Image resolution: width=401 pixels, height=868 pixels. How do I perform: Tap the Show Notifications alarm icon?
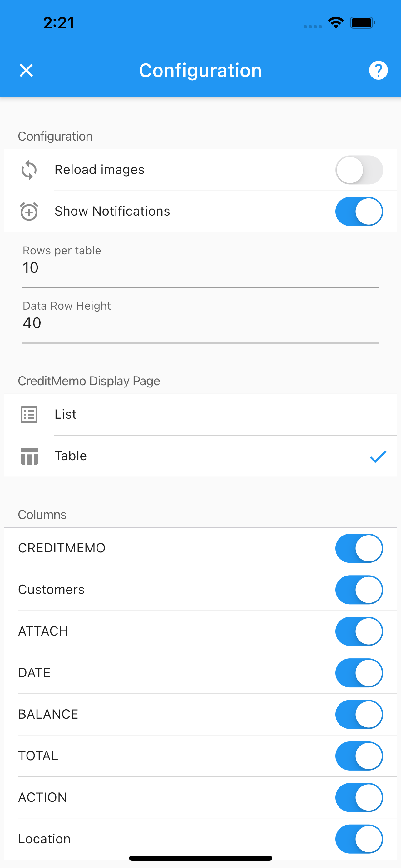click(x=29, y=212)
